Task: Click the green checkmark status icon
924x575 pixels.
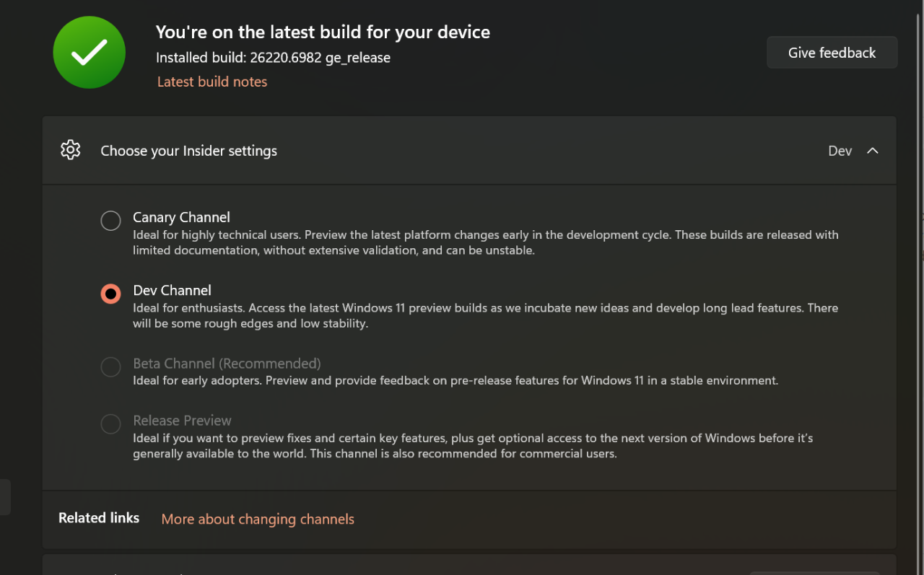Action: [90, 53]
